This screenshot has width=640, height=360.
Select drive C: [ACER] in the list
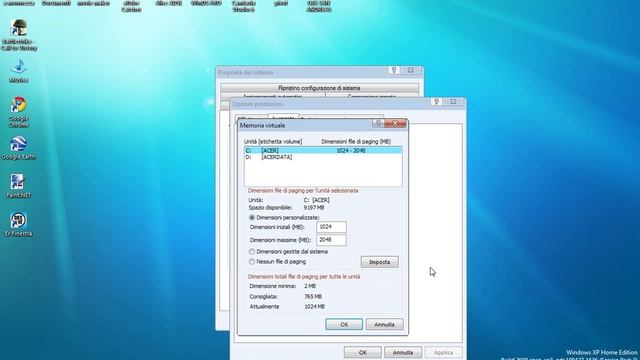tap(323, 151)
